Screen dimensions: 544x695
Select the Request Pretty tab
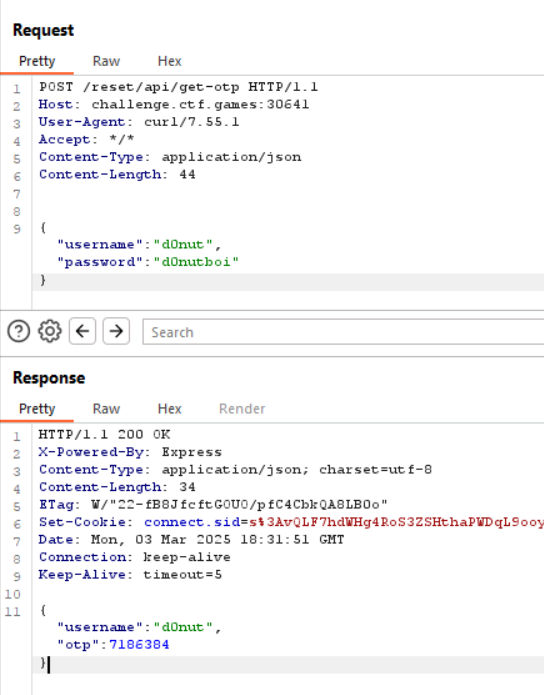click(37, 61)
